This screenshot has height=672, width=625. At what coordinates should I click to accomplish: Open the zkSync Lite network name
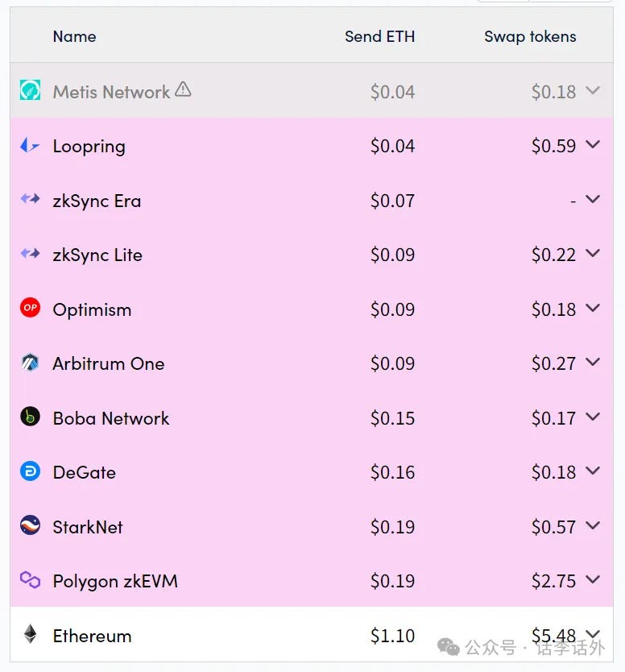(97, 255)
